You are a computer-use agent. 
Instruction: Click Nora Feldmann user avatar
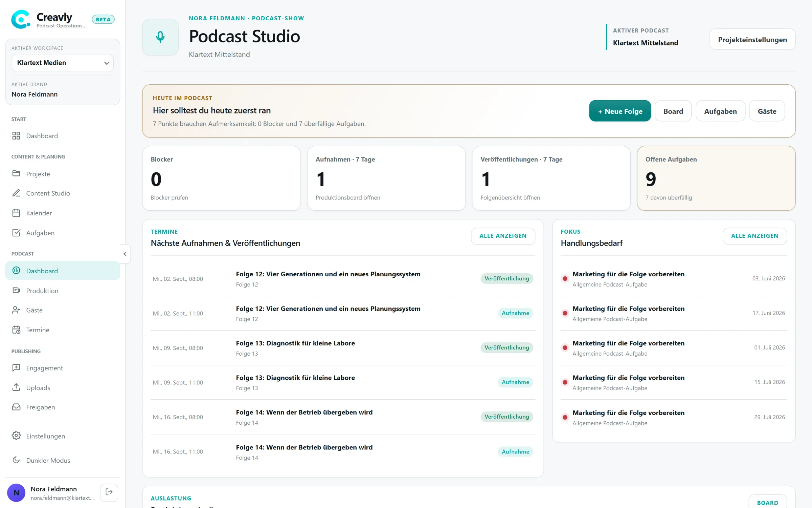pyautogui.click(x=16, y=492)
